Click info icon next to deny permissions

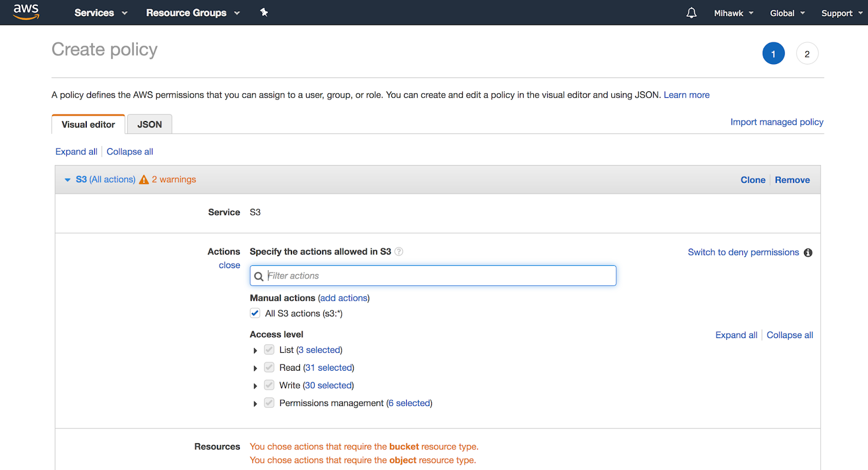[808, 253]
